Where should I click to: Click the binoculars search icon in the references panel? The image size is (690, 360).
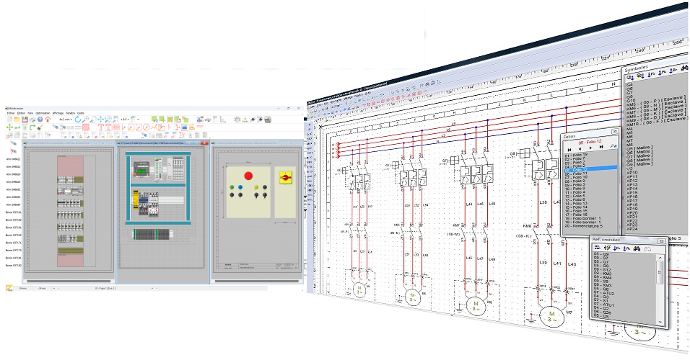click(x=636, y=249)
